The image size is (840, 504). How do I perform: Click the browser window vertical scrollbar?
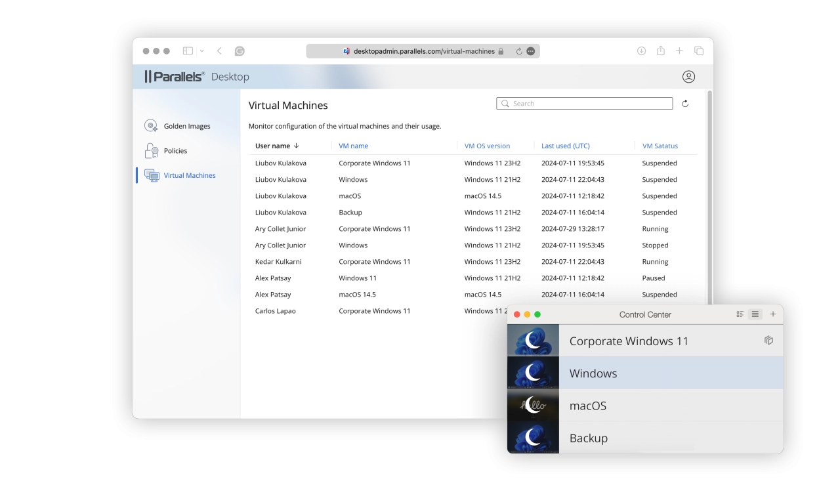(x=709, y=197)
